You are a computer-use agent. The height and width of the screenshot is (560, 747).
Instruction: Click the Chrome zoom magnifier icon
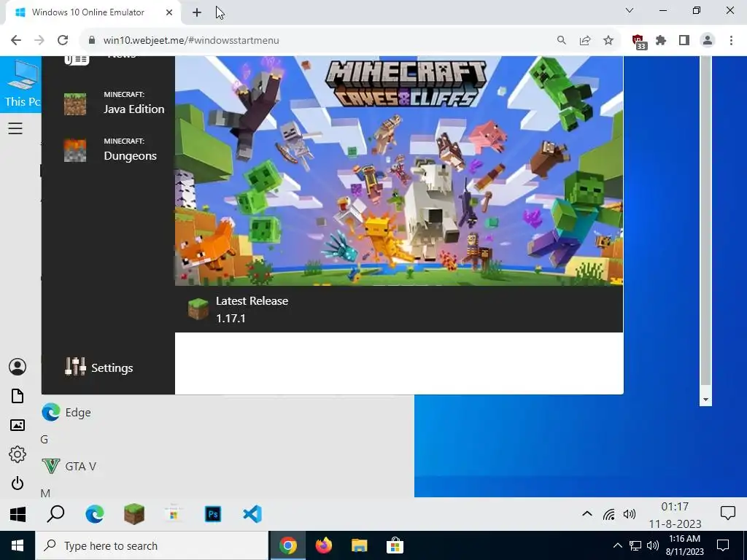pos(562,41)
